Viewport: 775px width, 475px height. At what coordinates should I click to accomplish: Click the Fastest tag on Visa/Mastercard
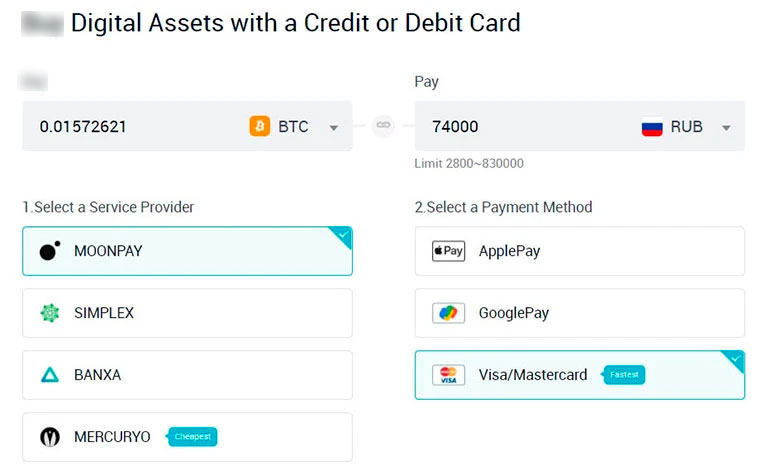click(x=624, y=375)
